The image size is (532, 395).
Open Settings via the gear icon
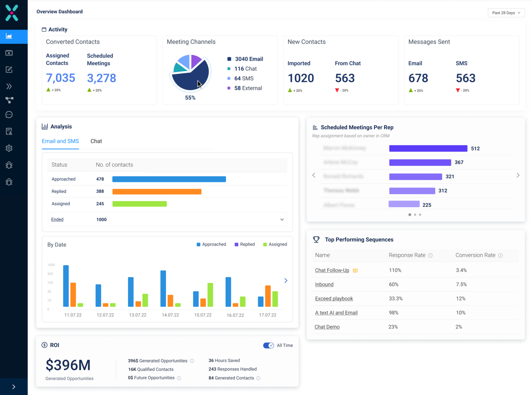pyautogui.click(x=9, y=148)
